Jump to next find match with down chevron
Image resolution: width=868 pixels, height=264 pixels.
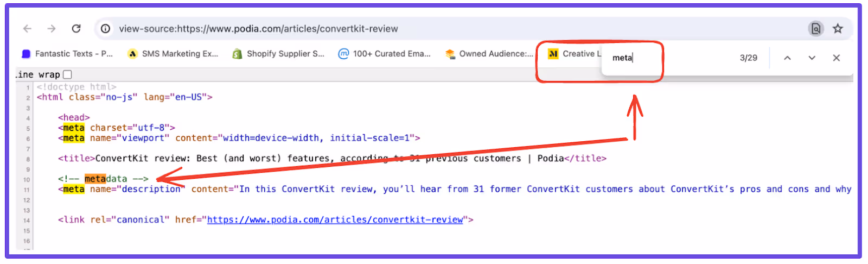[x=812, y=58]
